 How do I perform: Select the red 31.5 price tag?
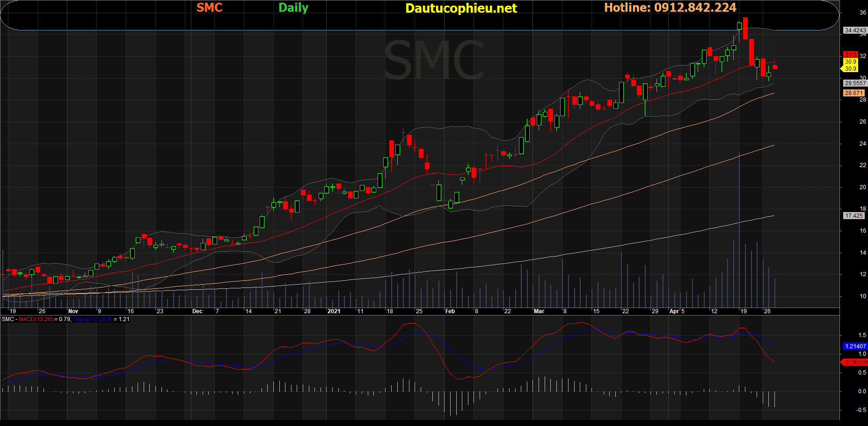pos(850,55)
